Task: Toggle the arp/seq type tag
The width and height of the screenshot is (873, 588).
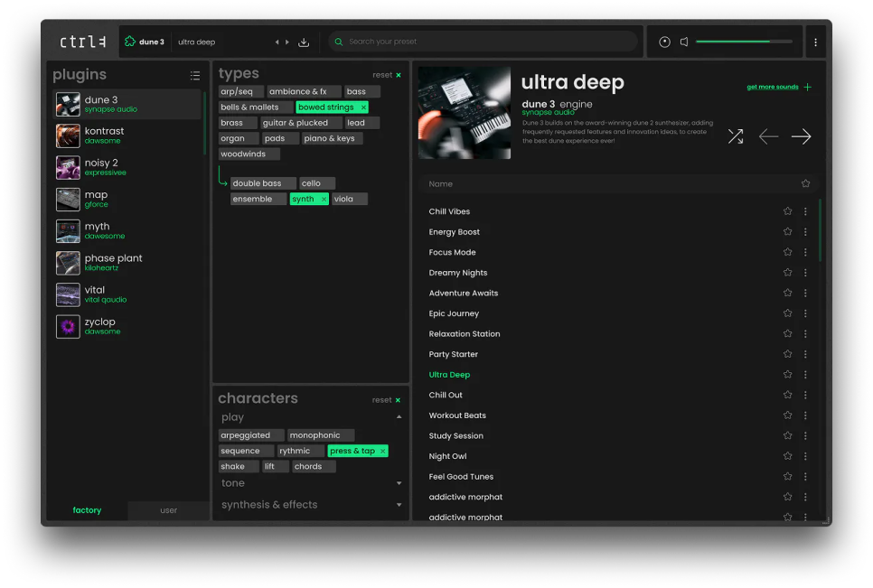Action: pyautogui.click(x=240, y=92)
